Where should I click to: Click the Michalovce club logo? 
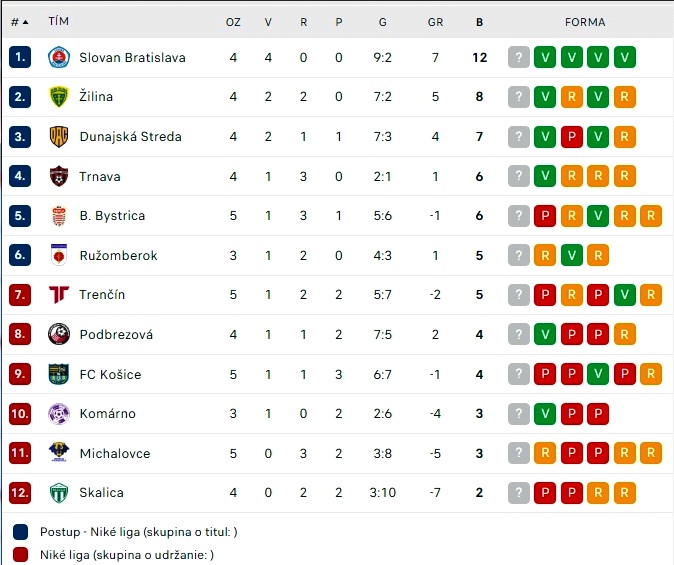[58, 453]
